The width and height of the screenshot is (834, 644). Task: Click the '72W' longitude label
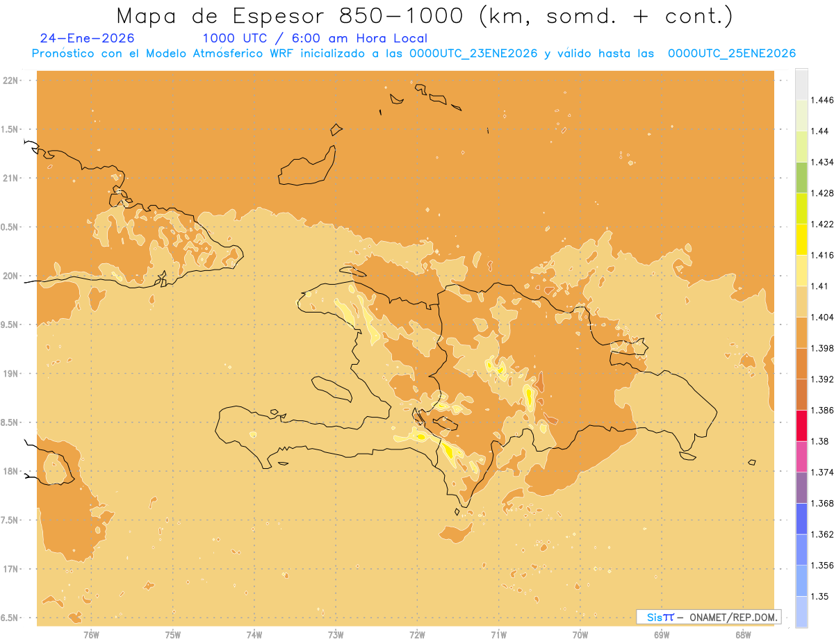417,635
